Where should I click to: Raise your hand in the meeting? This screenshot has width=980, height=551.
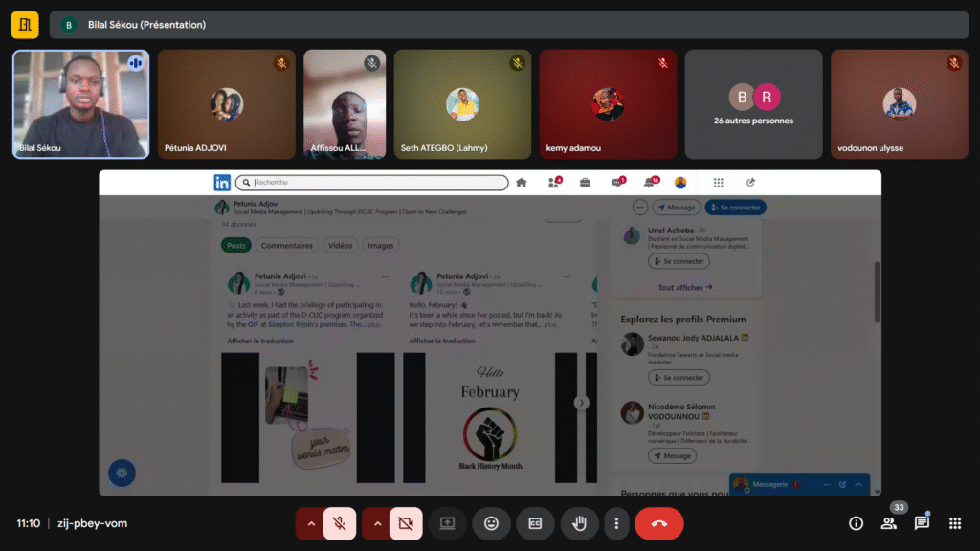pyautogui.click(x=579, y=523)
